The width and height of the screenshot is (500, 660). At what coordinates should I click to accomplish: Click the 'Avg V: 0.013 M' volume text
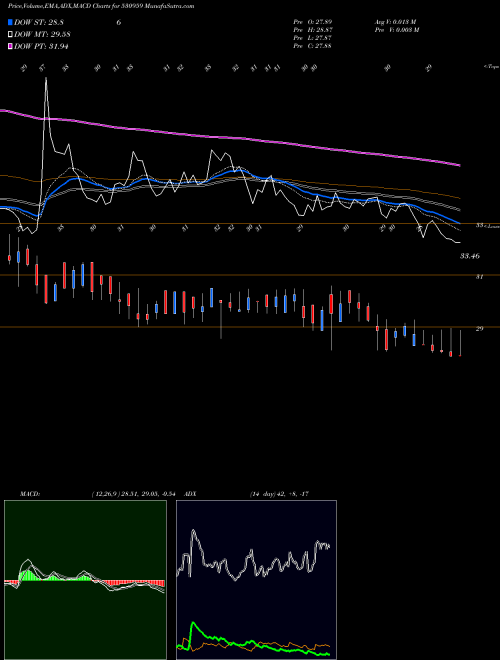[395, 22]
